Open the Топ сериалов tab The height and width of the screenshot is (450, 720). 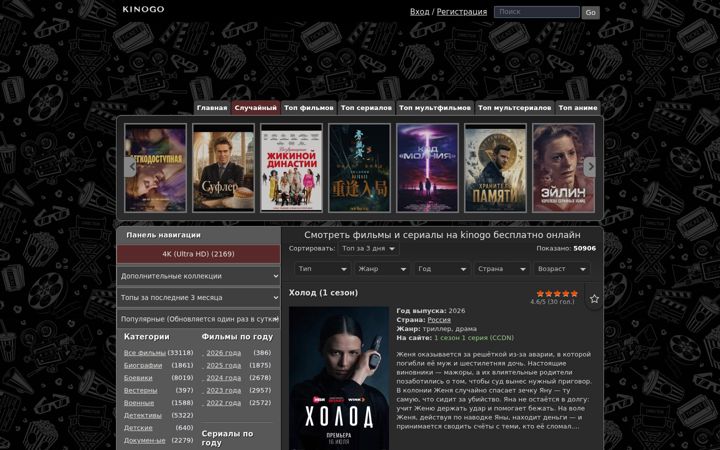(366, 108)
